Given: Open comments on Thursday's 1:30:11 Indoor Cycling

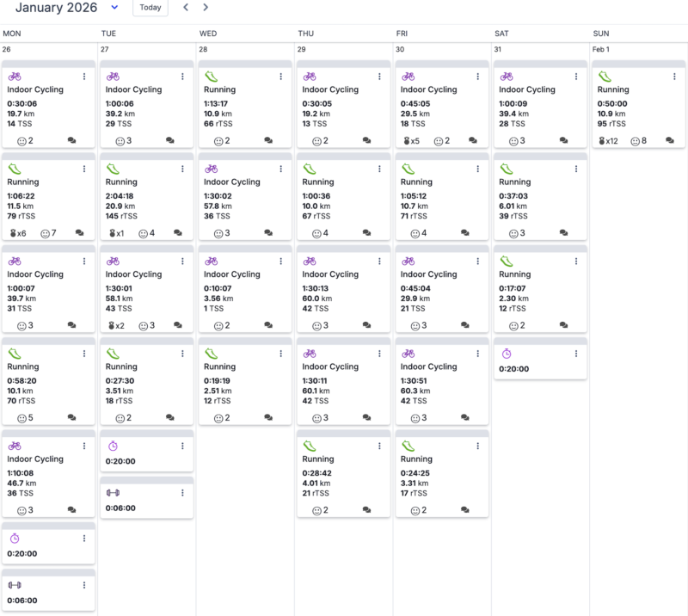Looking at the screenshot, I should click(x=367, y=417).
